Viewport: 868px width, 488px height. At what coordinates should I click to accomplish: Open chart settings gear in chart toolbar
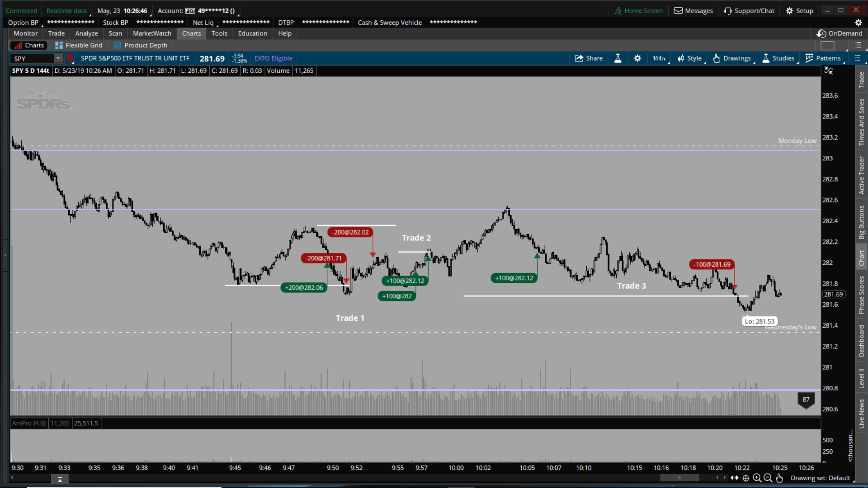[x=637, y=58]
